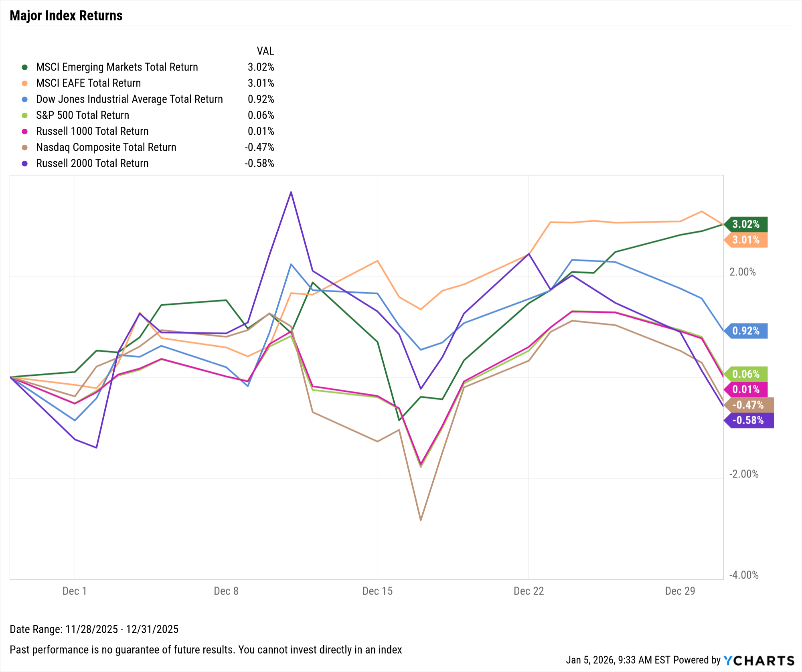The image size is (802, 672).
Task: Click the Dec 29 x-axis date label
Action: pos(680,591)
